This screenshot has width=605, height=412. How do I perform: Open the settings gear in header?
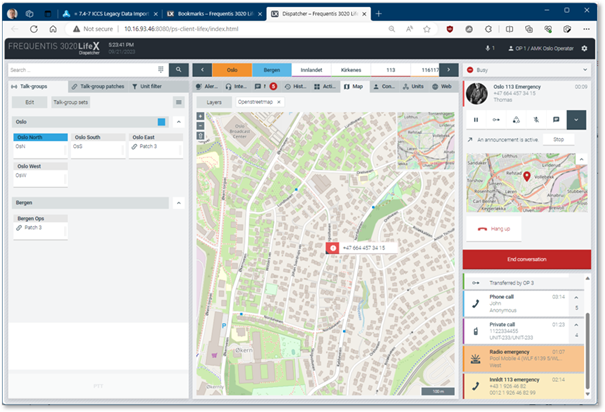(x=585, y=47)
